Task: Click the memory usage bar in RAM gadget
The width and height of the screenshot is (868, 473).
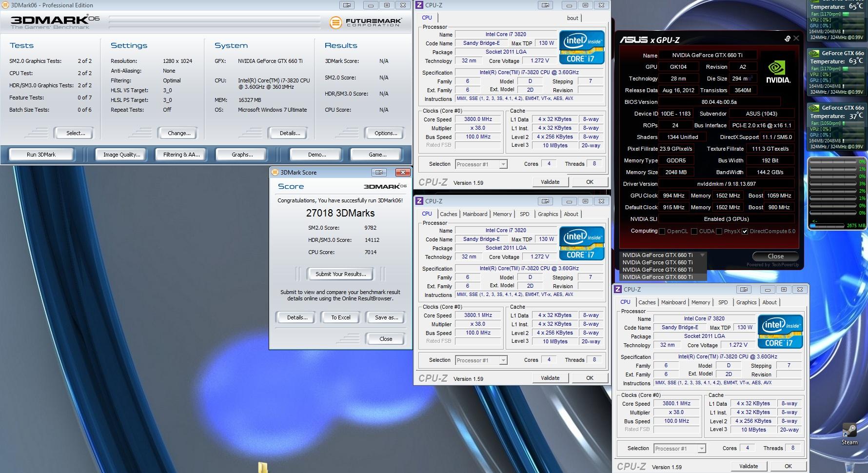Action: click(827, 226)
